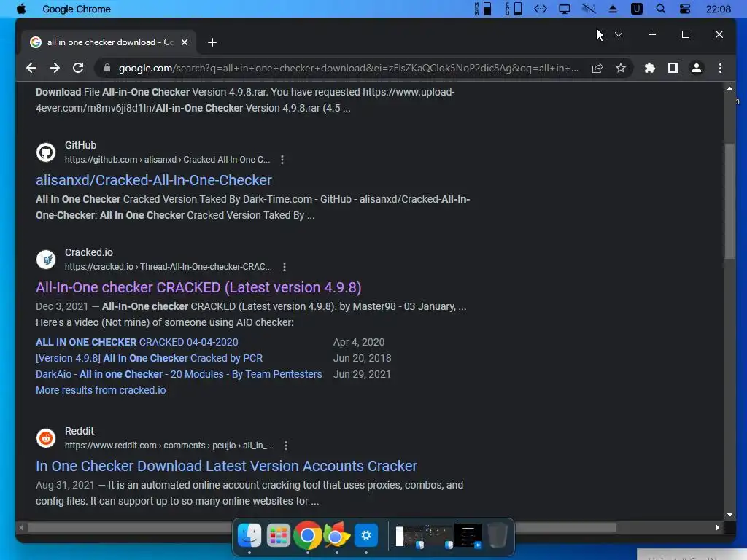Image resolution: width=747 pixels, height=560 pixels.
Task: Click 'More results from cracked.io'
Action: (x=101, y=390)
